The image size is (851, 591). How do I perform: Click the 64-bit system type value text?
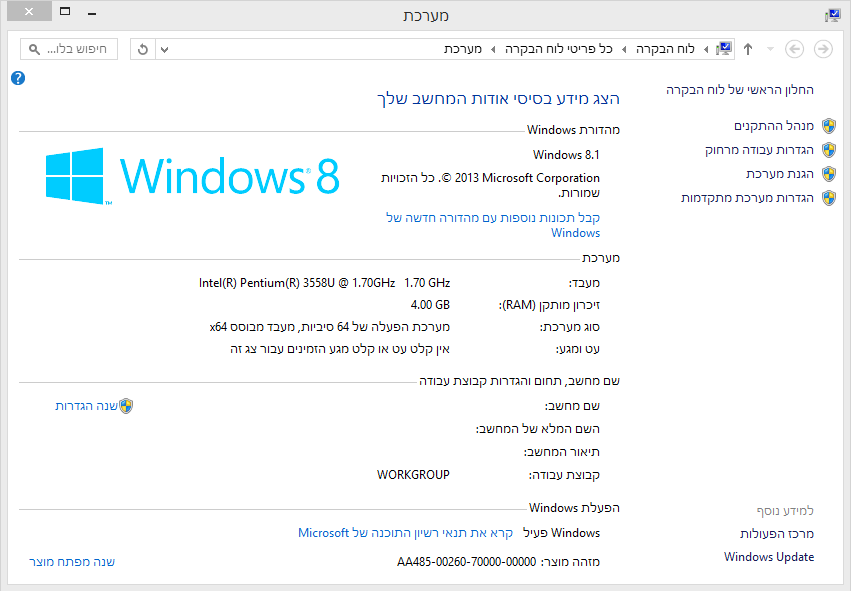pyautogui.click(x=330, y=327)
